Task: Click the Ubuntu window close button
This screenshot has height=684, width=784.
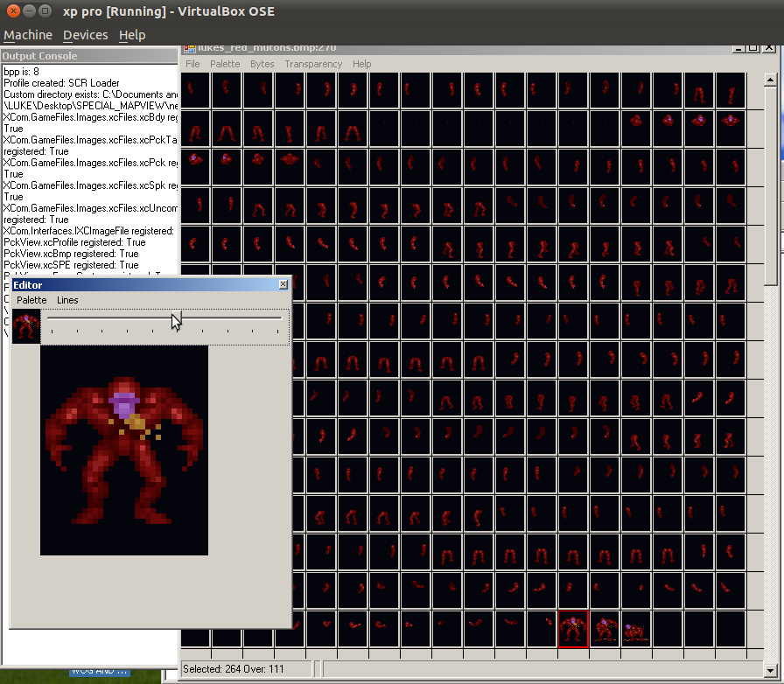Action: coord(10,10)
